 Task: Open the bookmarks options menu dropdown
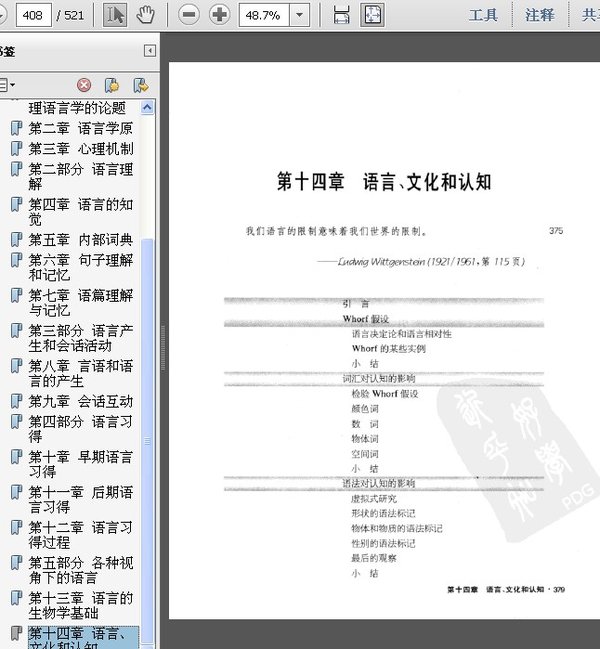pyautogui.click(x=7, y=85)
